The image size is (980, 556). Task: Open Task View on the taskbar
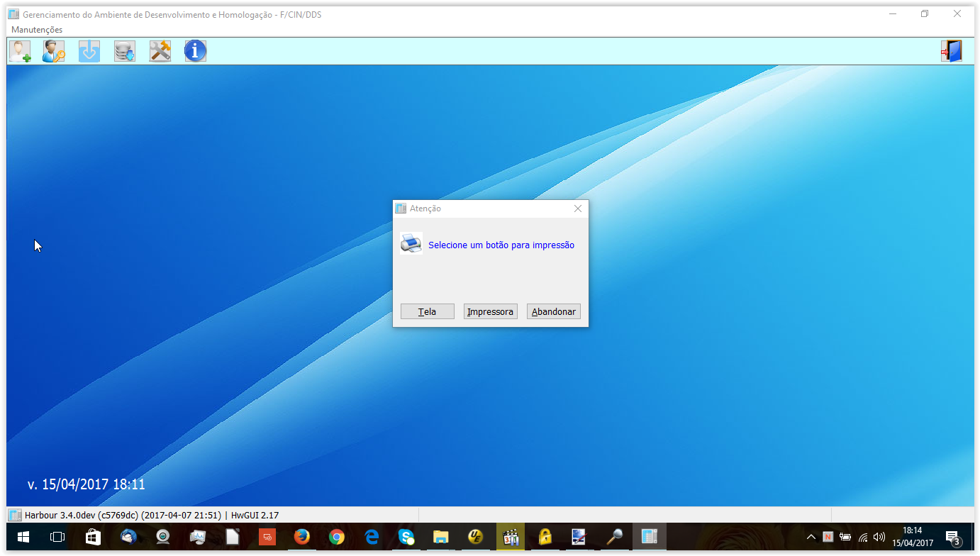point(57,537)
